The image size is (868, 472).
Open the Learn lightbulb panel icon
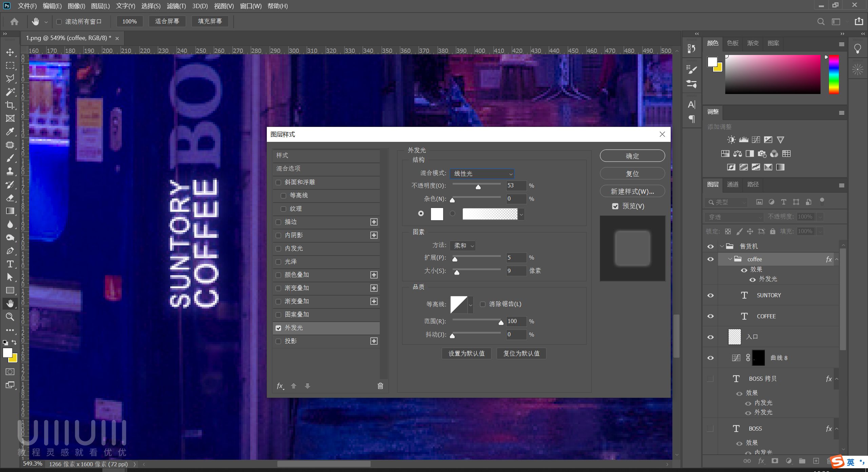point(858,49)
